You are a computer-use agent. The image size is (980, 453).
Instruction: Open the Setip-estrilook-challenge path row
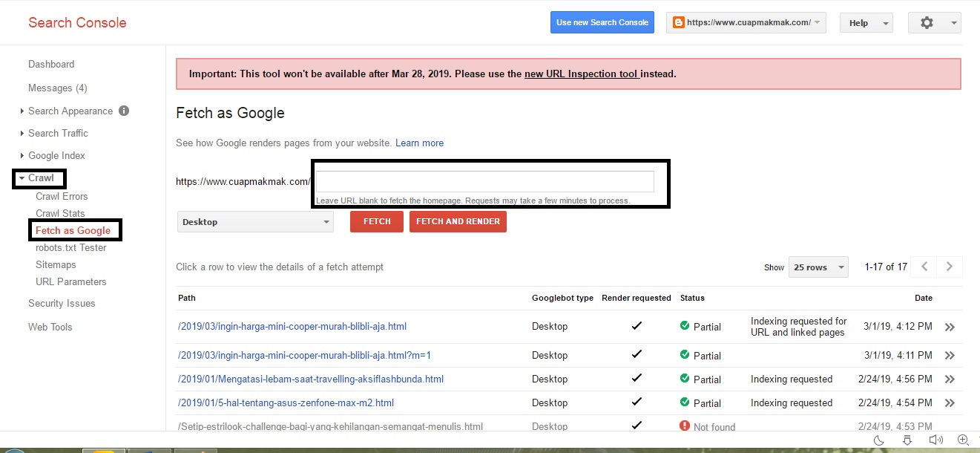[x=330, y=426]
